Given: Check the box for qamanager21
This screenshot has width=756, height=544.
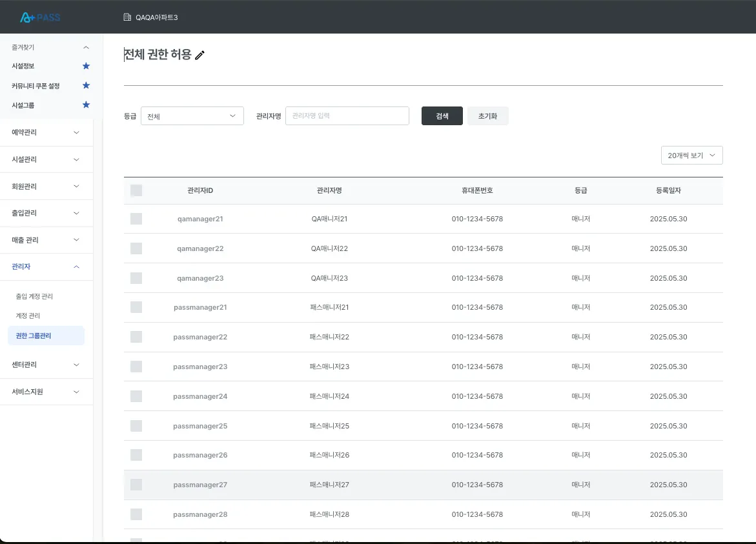Looking at the screenshot, I should click(x=136, y=219).
